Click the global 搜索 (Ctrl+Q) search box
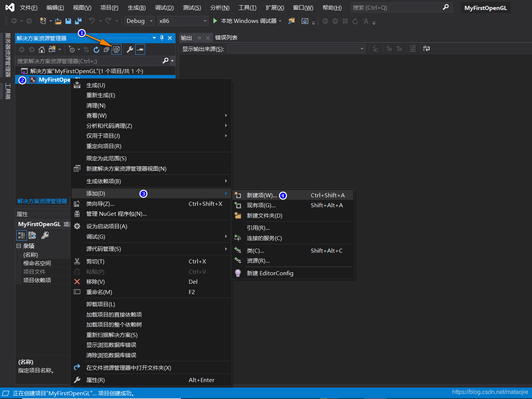The height and width of the screenshot is (399, 532). [401, 7]
